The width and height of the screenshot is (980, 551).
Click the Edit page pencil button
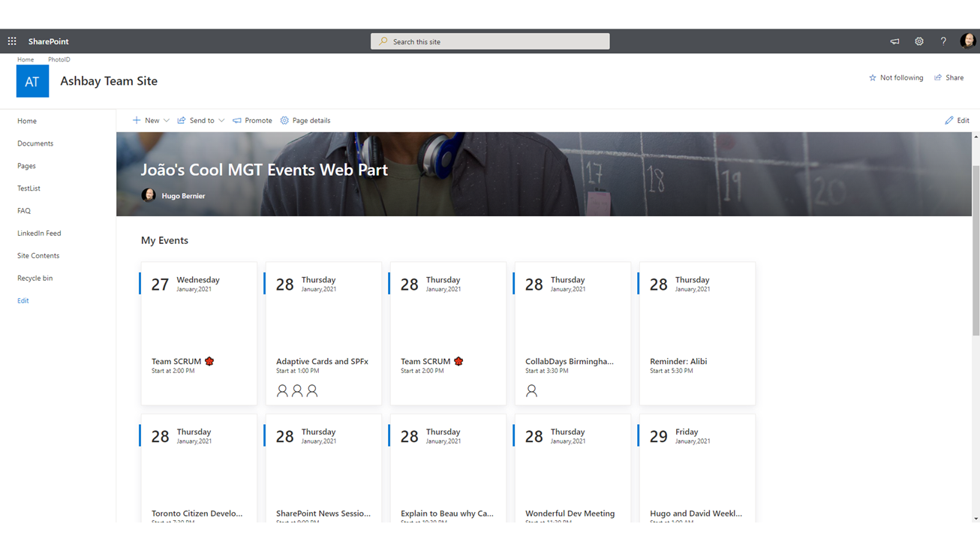point(957,120)
